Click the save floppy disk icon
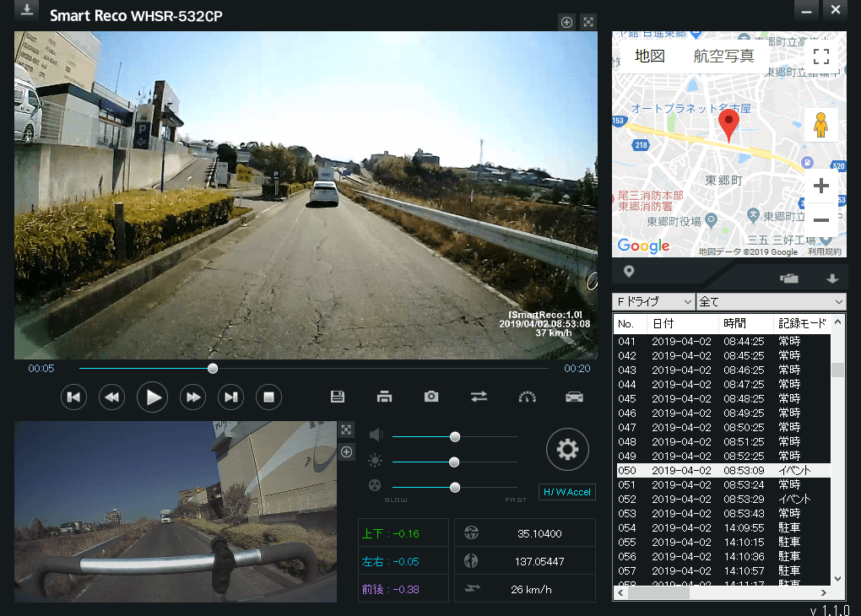This screenshot has height=616, width=861. (x=338, y=397)
